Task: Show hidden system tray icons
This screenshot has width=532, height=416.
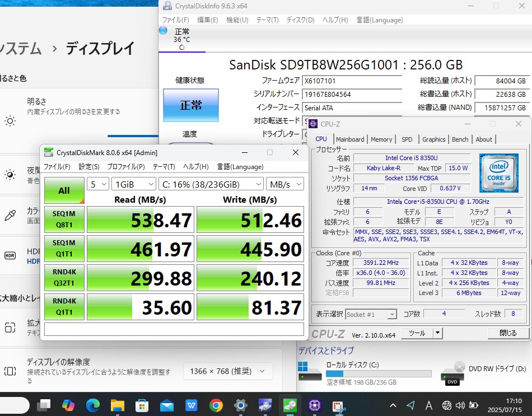Action: click(x=393, y=405)
